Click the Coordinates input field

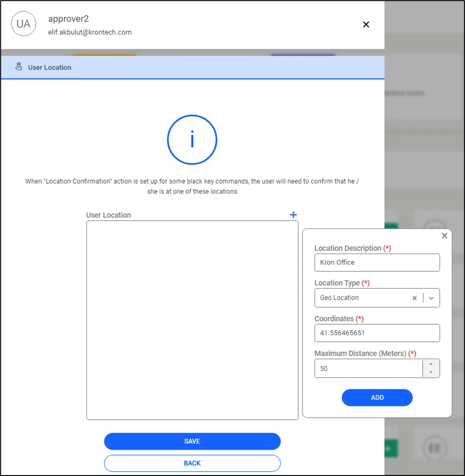pyautogui.click(x=377, y=333)
